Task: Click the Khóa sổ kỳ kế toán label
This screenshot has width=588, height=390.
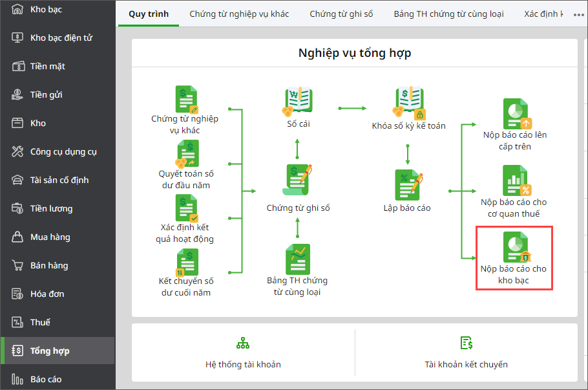Action: pos(409,125)
